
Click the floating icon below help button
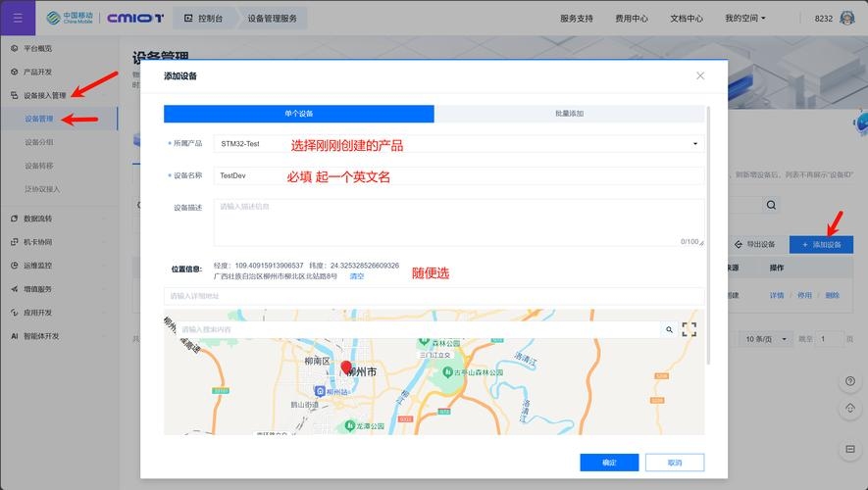[x=850, y=408]
